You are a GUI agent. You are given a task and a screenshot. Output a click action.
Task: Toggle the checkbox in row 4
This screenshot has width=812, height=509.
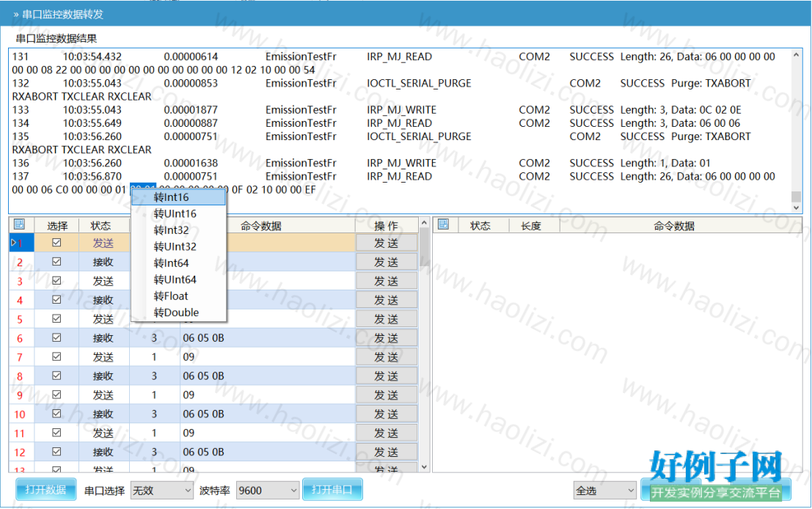pyautogui.click(x=56, y=299)
